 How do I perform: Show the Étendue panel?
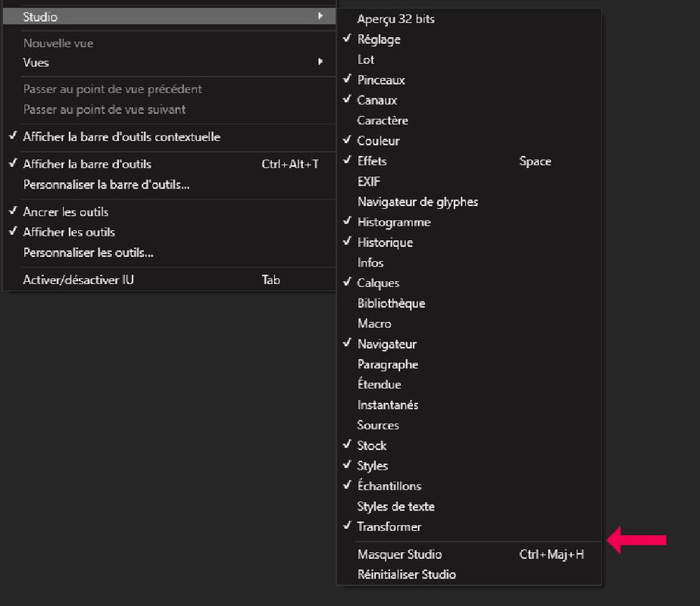[x=469, y=385]
